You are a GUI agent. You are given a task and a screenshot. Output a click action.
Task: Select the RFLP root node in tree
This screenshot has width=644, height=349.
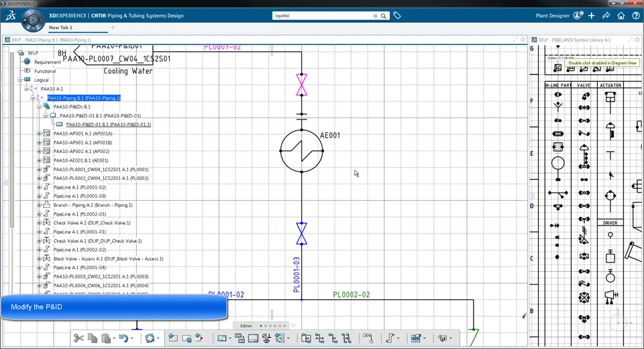click(33, 53)
